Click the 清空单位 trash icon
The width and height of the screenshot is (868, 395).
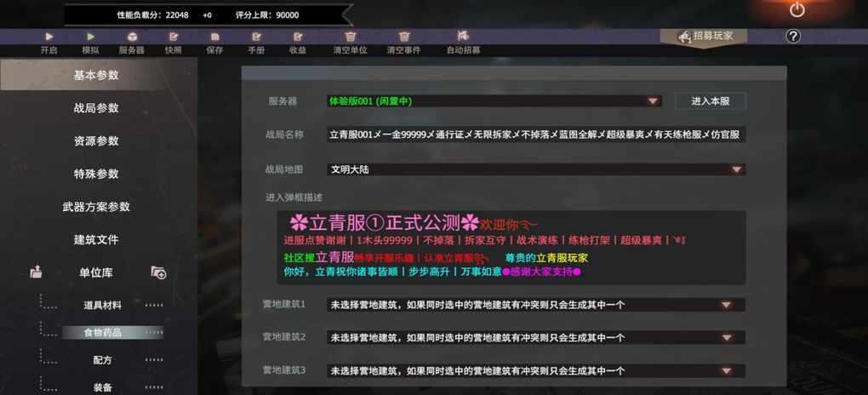pos(350,37)
